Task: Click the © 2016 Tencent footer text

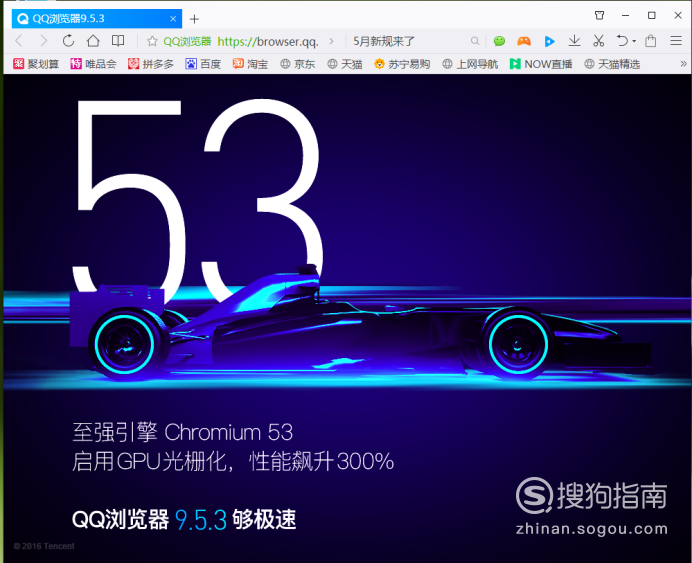Action: click(x=44, y=546)
